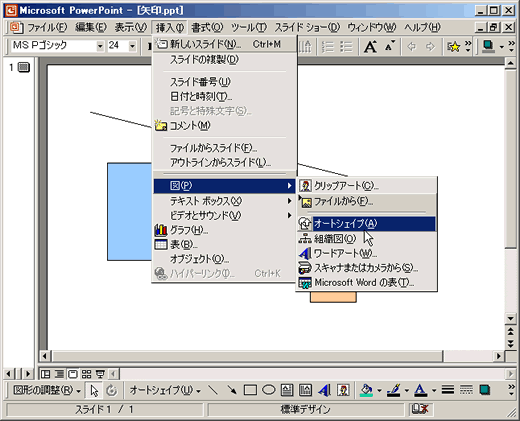Open the ツール menu
Screen dimensions: 520x421
pos(249,27)
